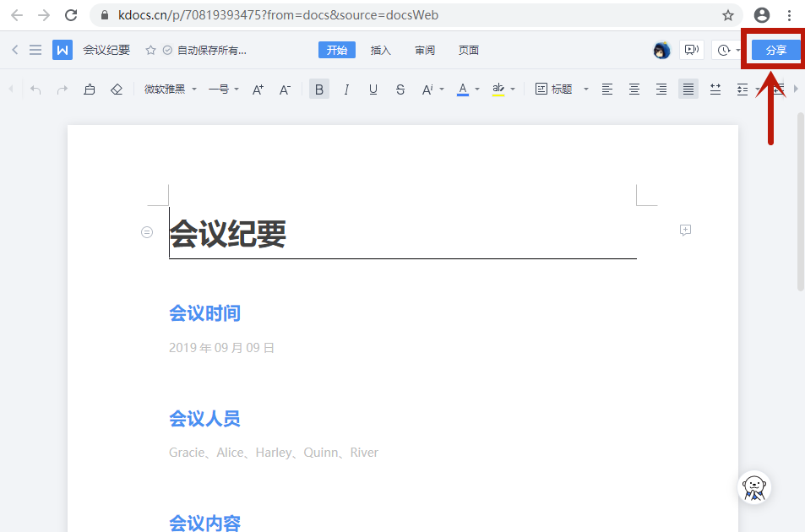805x532 pixels.
Task: Open the font color swatch
Action: tap(462, 89)
